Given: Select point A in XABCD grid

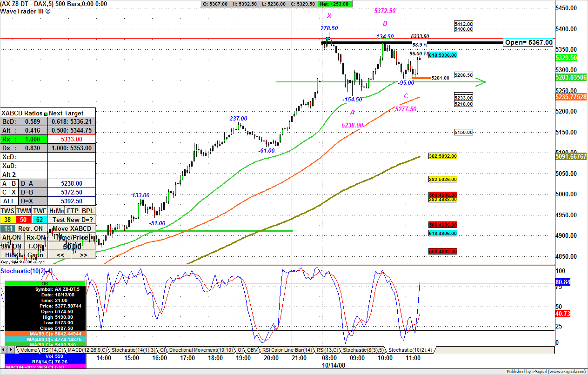Looking at the screenshot, I should coord(5,183).
